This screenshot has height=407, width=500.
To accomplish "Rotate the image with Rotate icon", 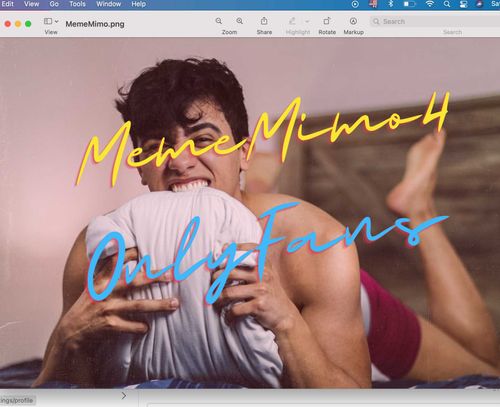I will [x=327, y=21].
